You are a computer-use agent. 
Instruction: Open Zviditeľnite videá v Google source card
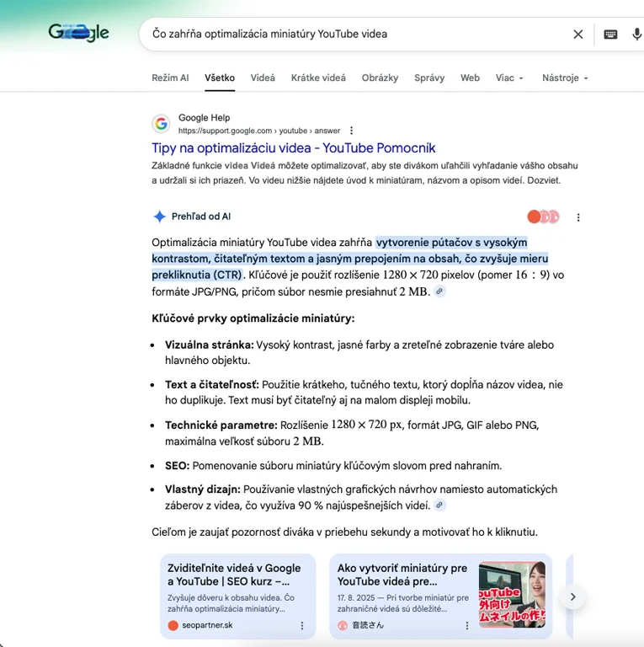tap(234, 575)
